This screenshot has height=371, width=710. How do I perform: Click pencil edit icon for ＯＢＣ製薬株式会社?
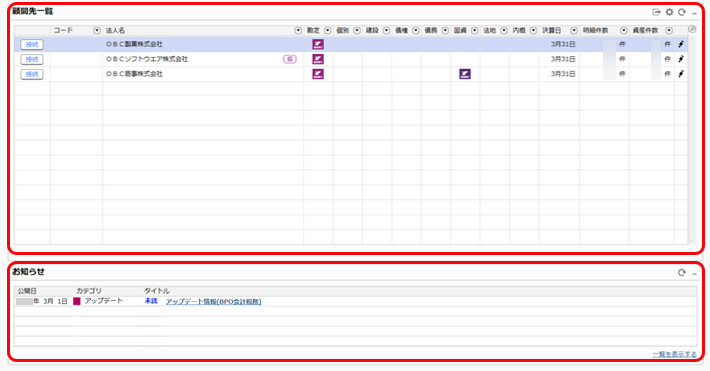click(681, 44)
